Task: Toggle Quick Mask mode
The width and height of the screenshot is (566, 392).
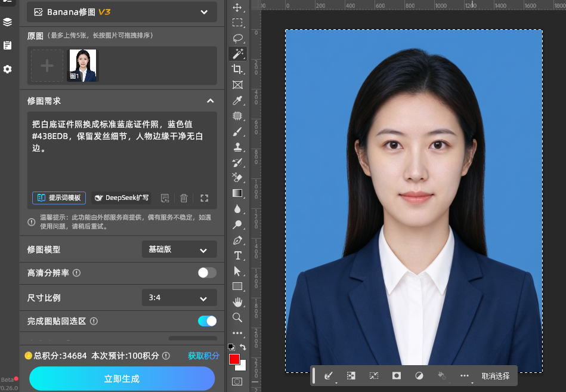Action: pyautogui.click(x=237, y=382)
